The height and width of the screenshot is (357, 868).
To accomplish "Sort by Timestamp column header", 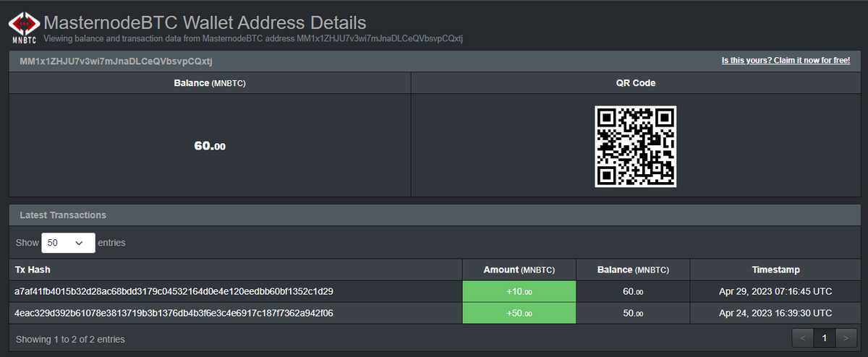I will (775, 270).
